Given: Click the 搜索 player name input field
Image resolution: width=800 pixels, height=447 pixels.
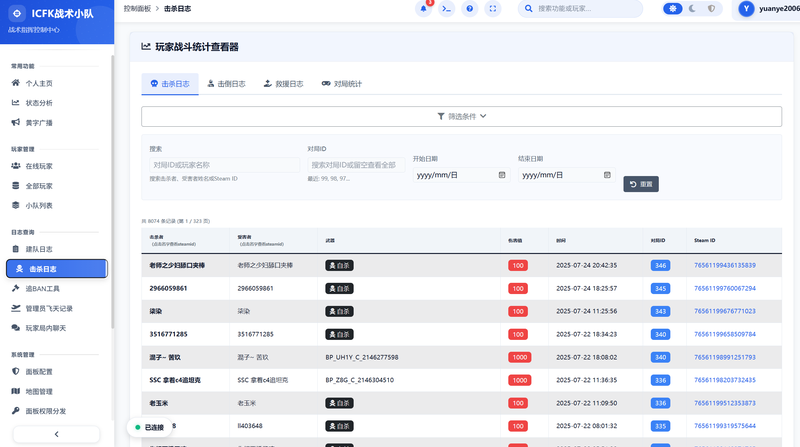Looking at the screenshot, I should (x=223, y=164).
